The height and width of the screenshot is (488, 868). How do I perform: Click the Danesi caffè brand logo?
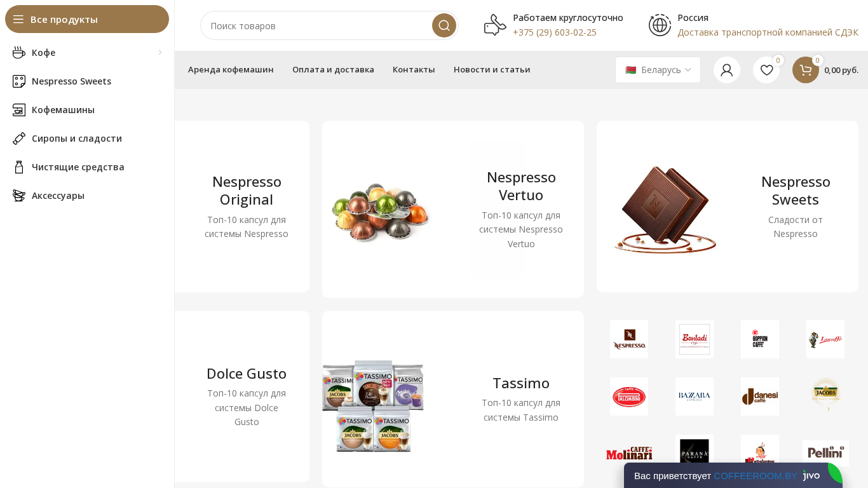pyautogui.click(x=760, y=396)
